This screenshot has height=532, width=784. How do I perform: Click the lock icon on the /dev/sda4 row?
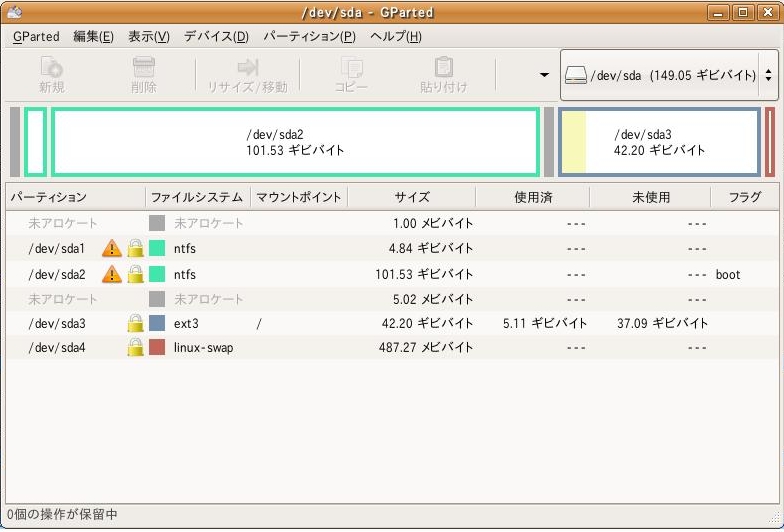coord(136,347)
